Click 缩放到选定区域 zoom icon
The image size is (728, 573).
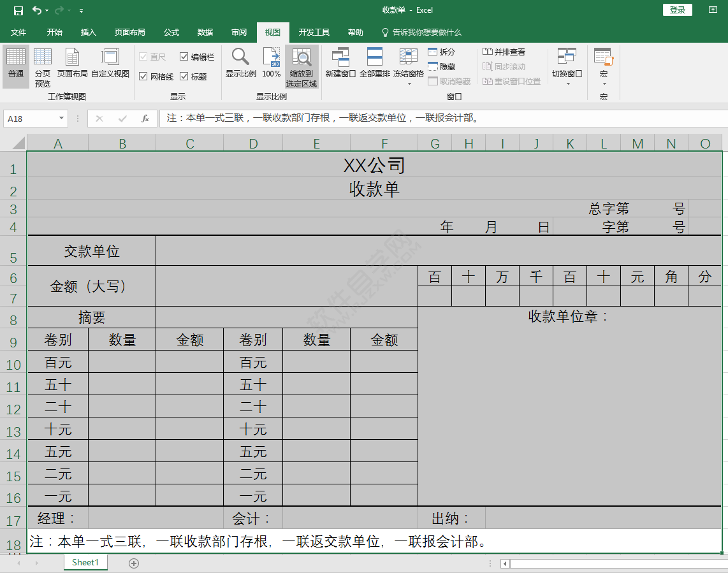(300, 64)
